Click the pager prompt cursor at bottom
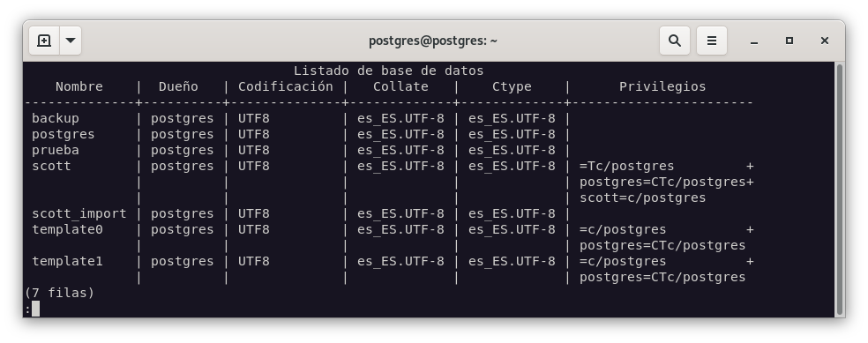The height and width of the screenshot is (343, 868). 35,309
